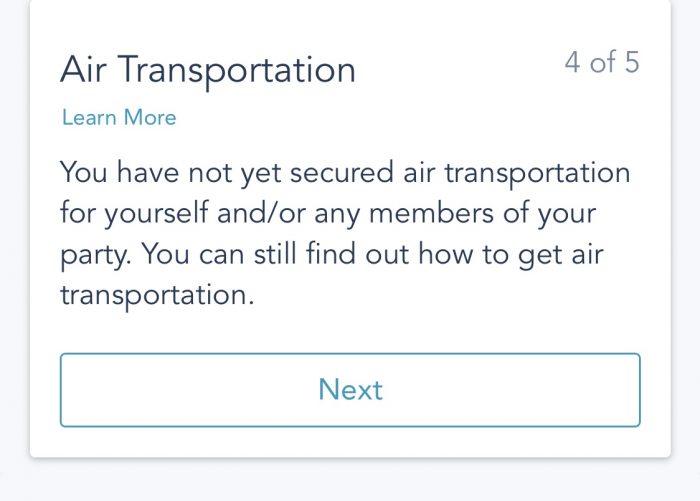
Task: Click the number 4 in the counter
Action: pos(572,63)
